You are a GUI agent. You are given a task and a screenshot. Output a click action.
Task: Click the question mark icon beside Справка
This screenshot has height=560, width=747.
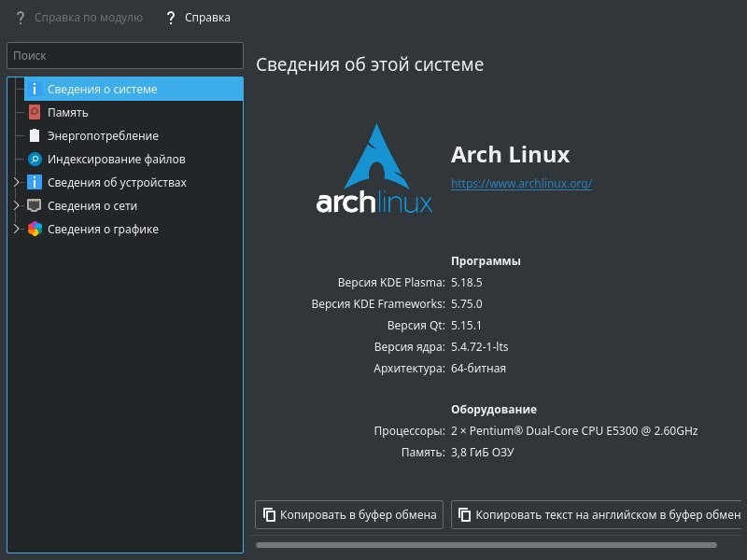click(171, 18)
